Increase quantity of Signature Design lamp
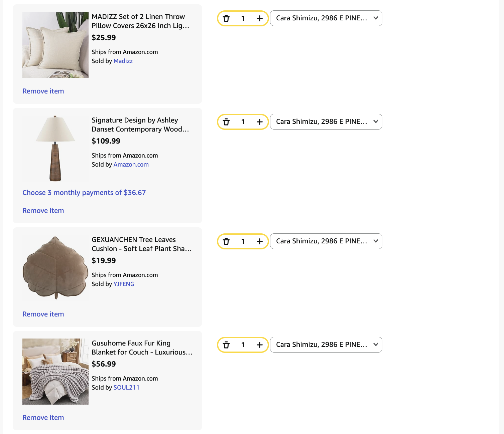The image size is (504, 434). pyautogui.click(x=260, y=122)
